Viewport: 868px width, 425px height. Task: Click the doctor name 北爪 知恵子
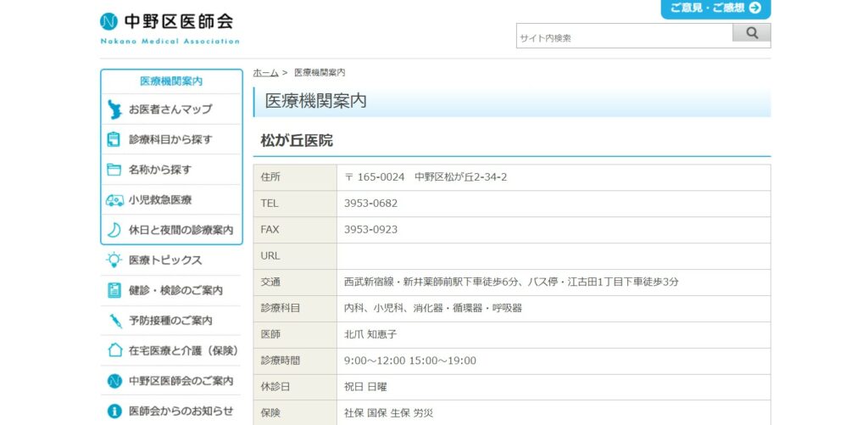point(371,334)
